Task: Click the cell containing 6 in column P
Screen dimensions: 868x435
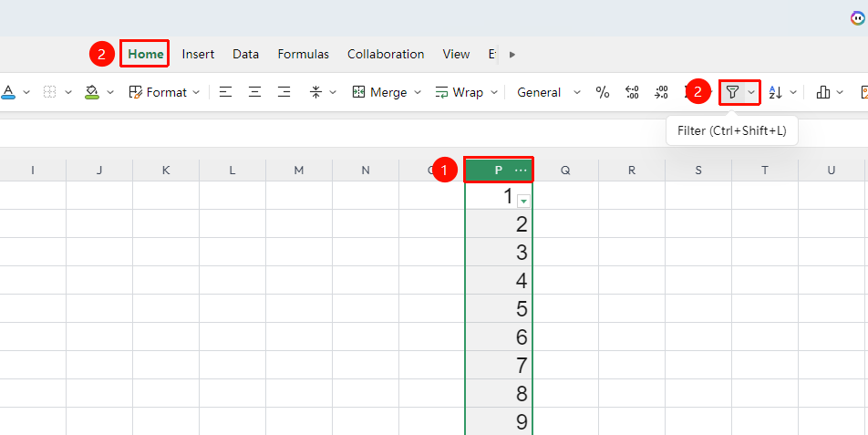Action: pyautogui.click(x=499, y=337)
